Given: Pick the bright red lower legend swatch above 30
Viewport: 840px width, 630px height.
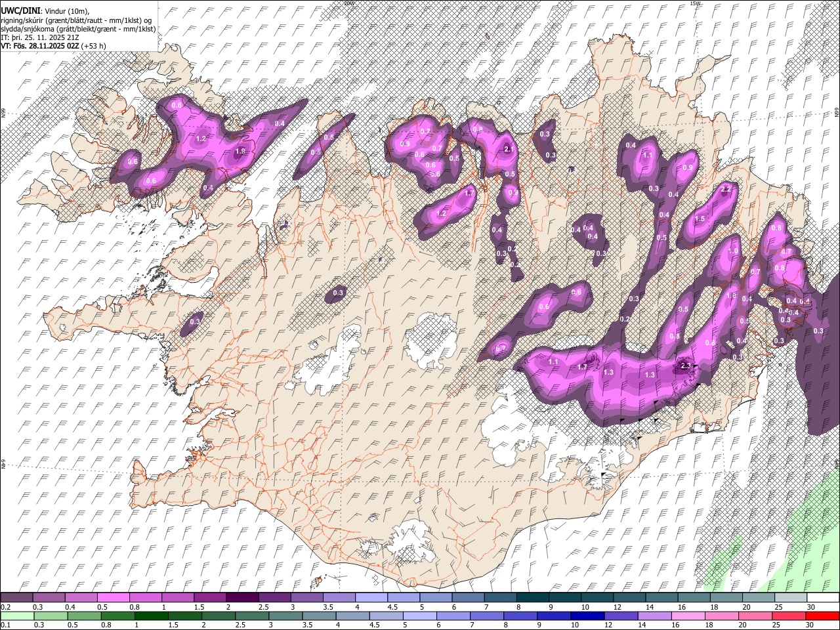Looking at the screenshot, I should pos(822,616).
